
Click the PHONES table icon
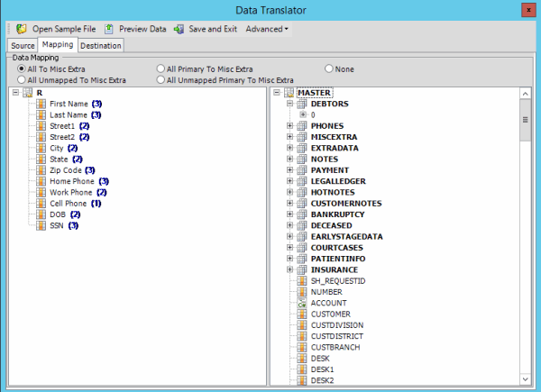point(302,126)
